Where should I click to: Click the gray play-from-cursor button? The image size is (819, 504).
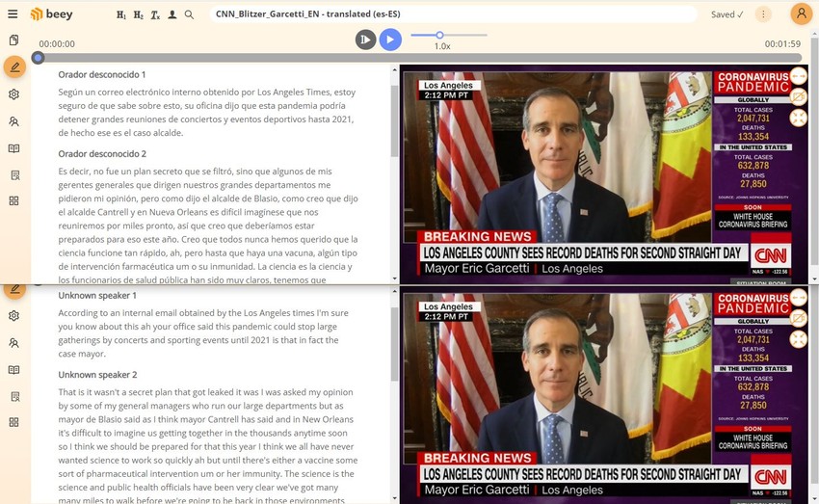tap(365, 40)
